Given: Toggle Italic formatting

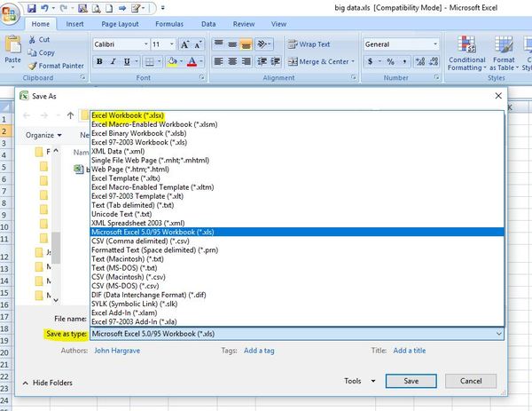Looking at the screenshot, I should tap(113, 61).
